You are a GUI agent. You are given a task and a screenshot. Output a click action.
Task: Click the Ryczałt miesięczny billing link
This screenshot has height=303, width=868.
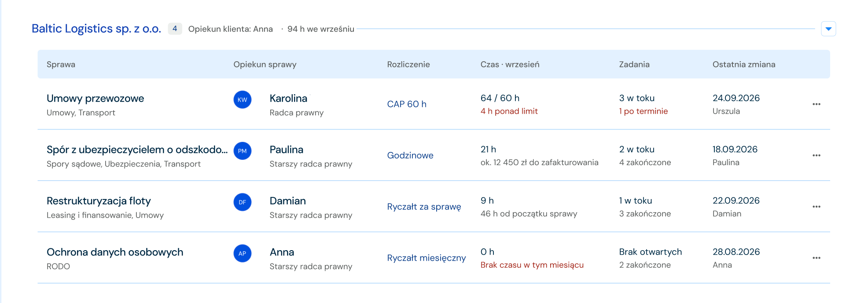pos(427,258)
